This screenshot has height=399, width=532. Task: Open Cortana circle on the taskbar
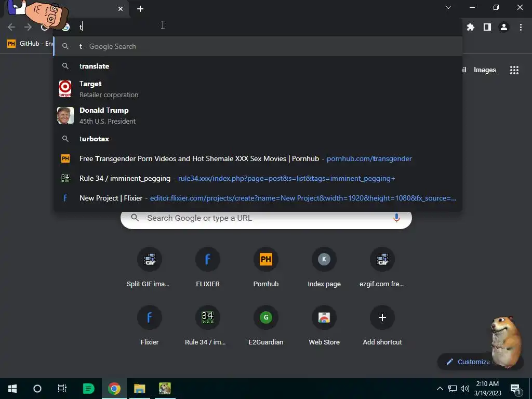[x=37, y=389]
